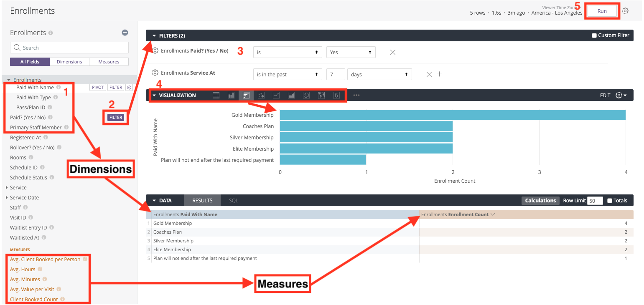Select the single value visualization

click(x=336, y=95)
